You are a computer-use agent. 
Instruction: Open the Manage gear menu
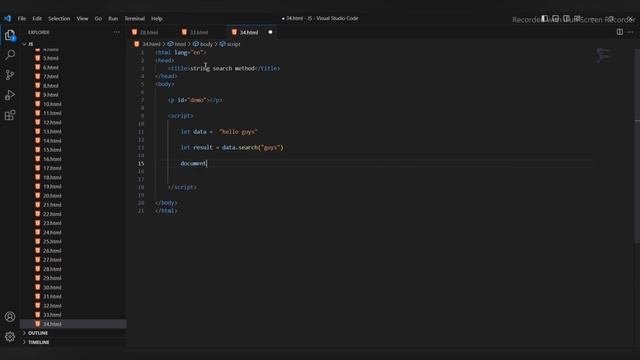click(x=10, y=337)
